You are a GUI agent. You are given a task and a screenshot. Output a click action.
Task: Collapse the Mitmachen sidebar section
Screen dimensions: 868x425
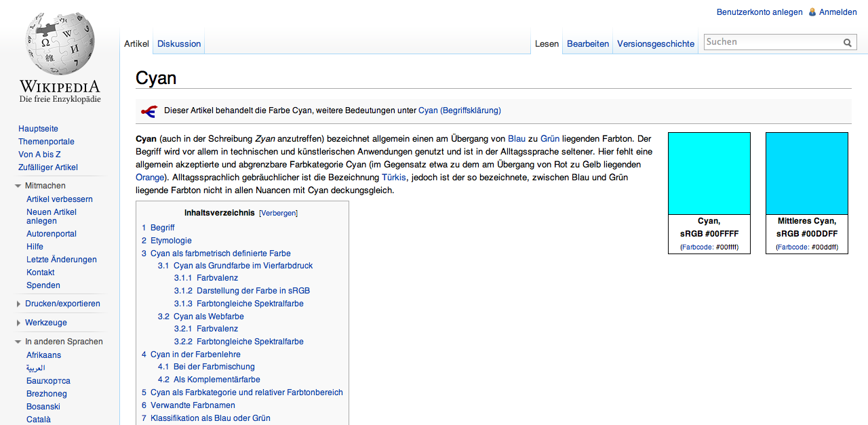point(18,186)
